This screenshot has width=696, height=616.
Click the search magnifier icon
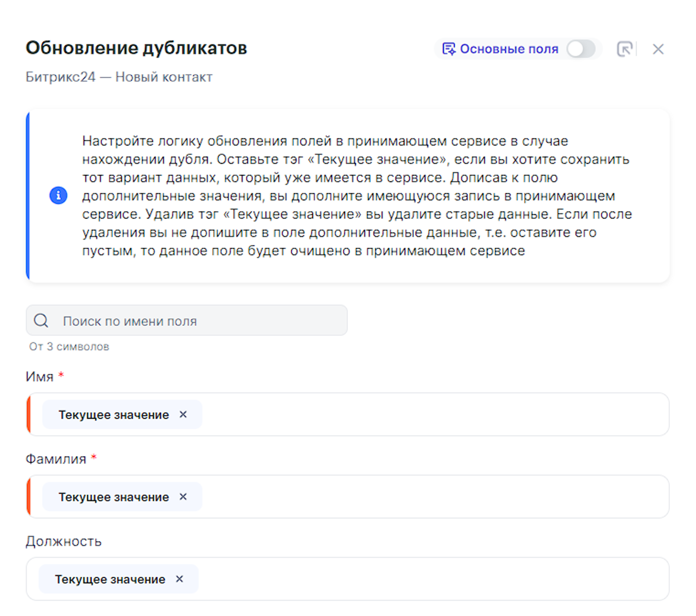coord(41,320)
